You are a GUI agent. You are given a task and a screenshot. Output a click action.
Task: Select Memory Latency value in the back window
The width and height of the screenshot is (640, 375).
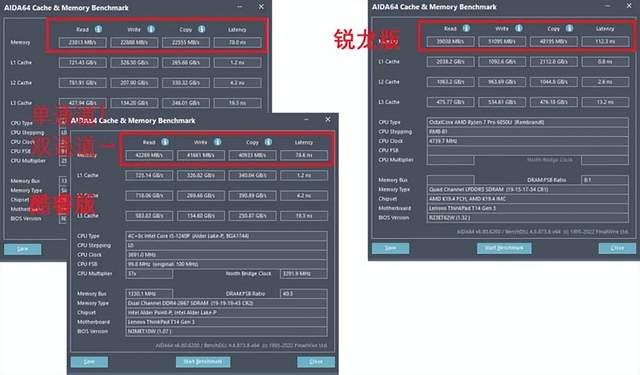(237, 42)
